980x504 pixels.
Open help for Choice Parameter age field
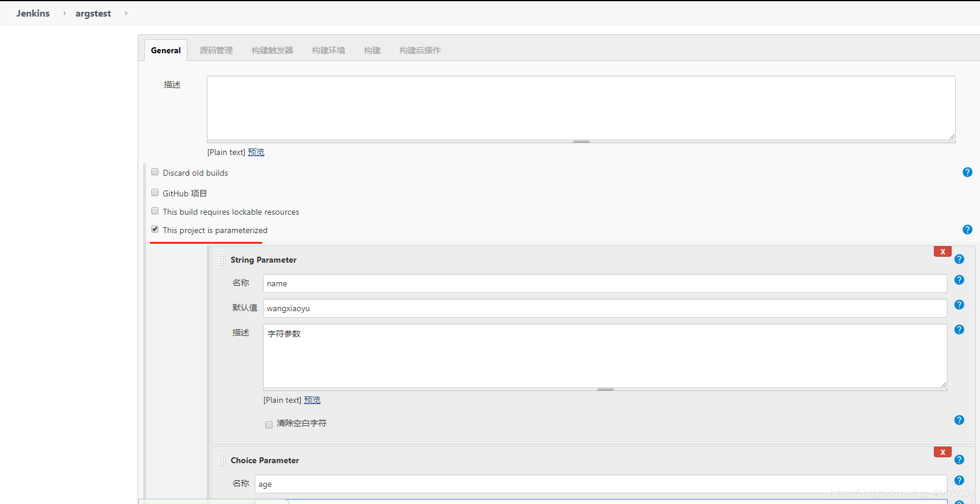coord(959,480)
